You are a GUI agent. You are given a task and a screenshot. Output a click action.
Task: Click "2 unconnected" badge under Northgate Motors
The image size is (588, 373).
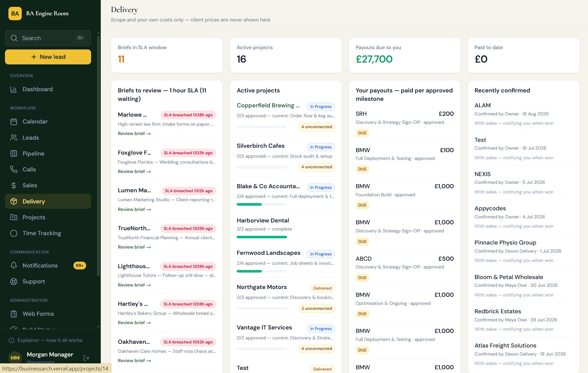click(317, 309)
